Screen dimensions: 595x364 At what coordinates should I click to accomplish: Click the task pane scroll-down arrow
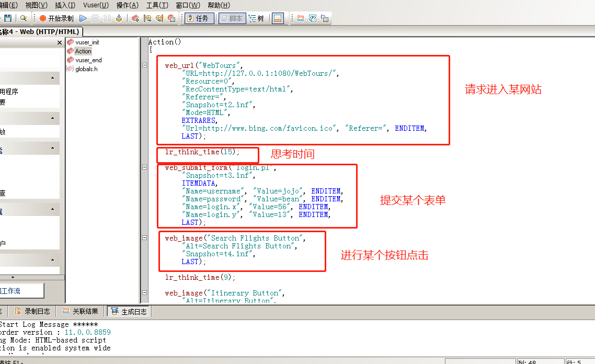coord(13,278)
